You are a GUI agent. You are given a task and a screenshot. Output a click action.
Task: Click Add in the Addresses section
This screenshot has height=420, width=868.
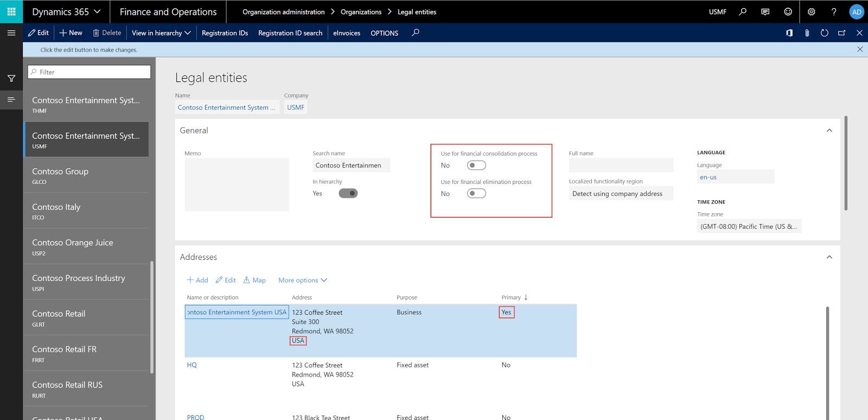[197, 280]
